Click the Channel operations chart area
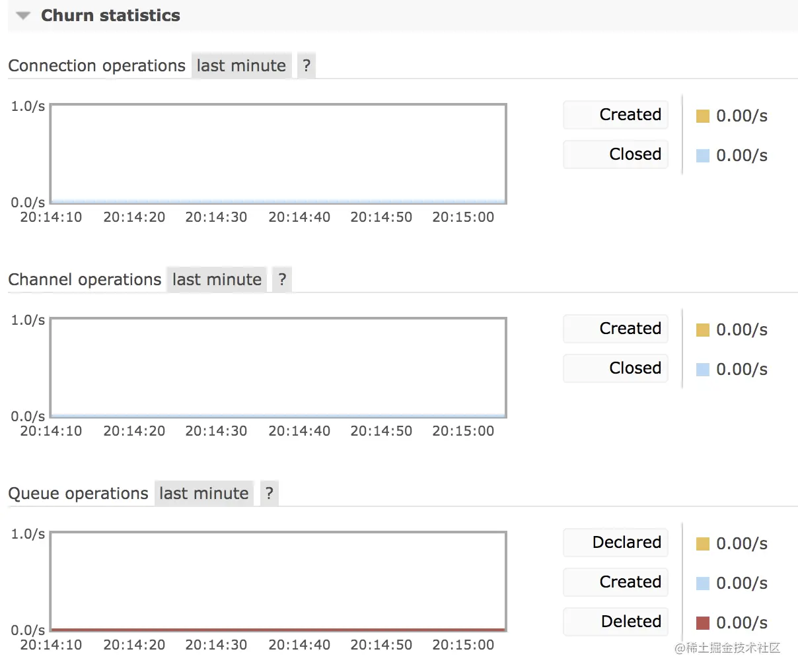Screen dimensions: 798x672 [x=278, y=368]
